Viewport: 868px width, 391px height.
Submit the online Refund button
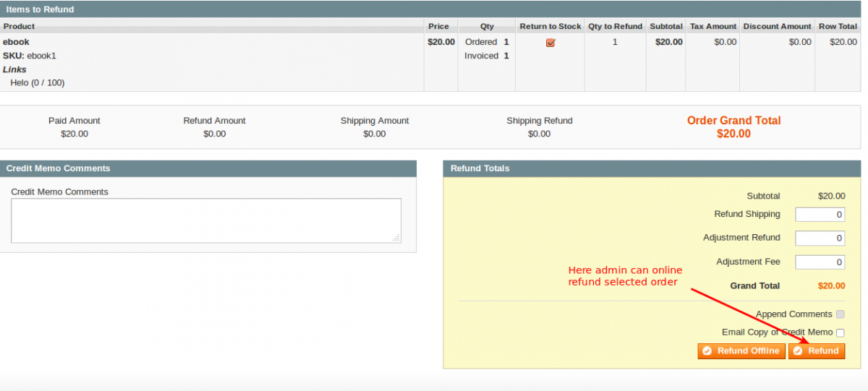pos(817,351)
